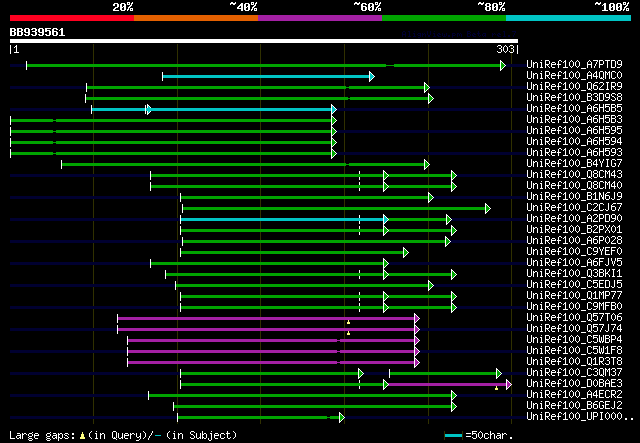Open hit UniRef100_C5WBP4
This screenshot has height=443, width=640.
click(x=574, y=340)
